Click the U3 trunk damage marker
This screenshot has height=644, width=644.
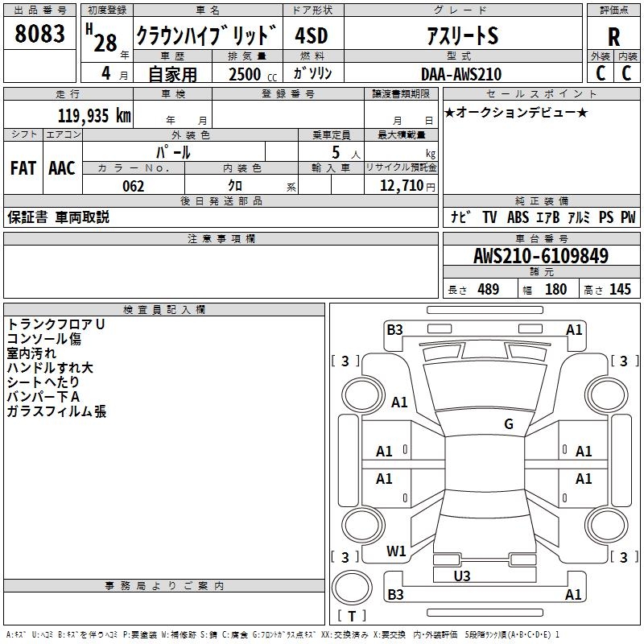pos(462,576)
